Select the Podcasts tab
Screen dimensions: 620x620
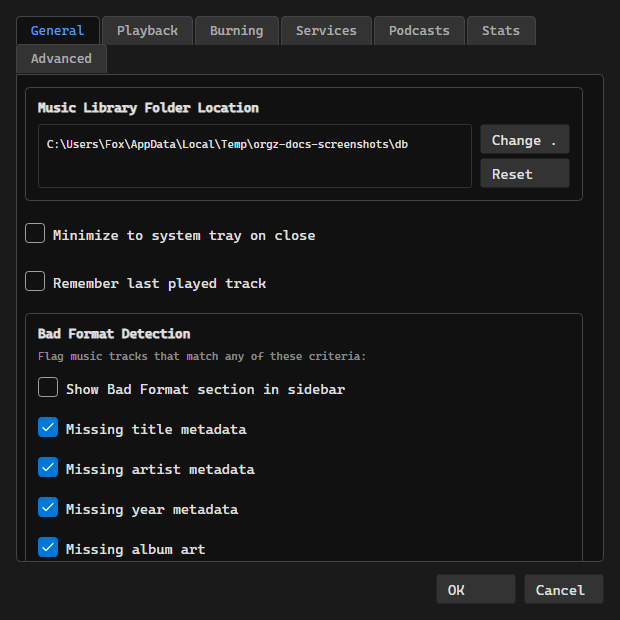tap(419, 30)
